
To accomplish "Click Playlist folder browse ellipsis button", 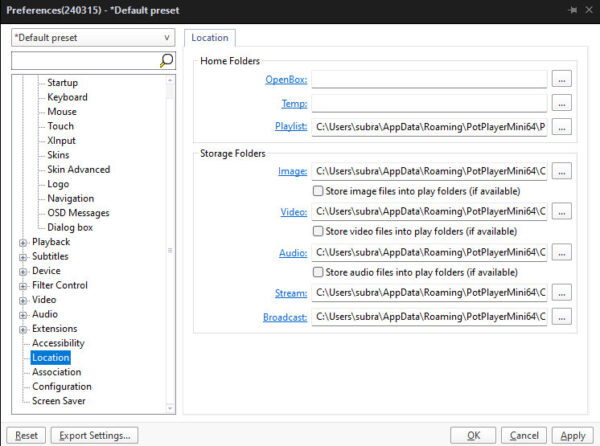I will [x=561, y=127].
